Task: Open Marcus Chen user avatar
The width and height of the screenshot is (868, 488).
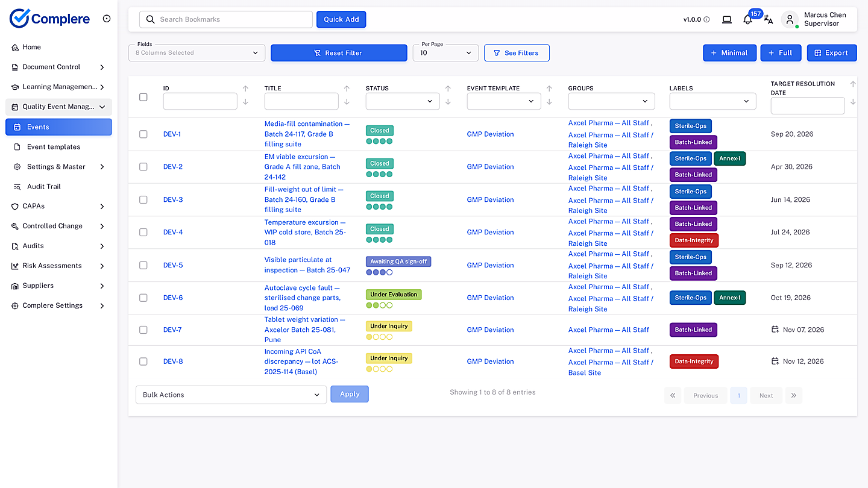Action: tap(790, 19)
